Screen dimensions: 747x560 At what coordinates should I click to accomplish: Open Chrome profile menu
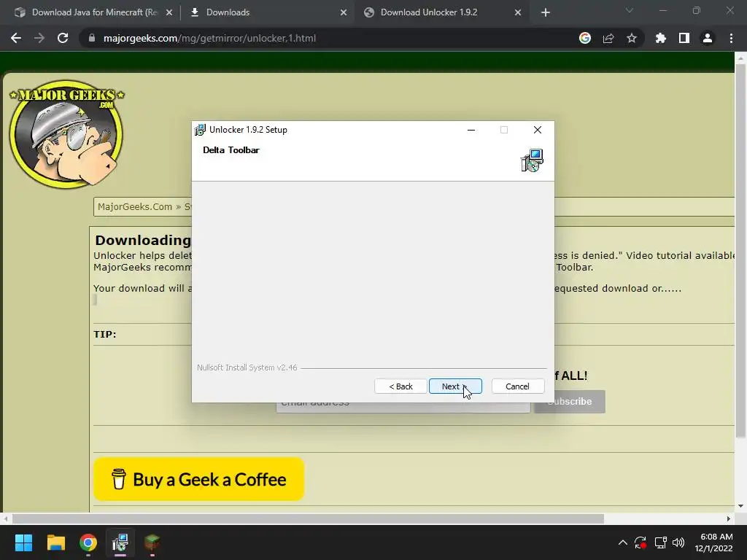click(x=708, y=38)
